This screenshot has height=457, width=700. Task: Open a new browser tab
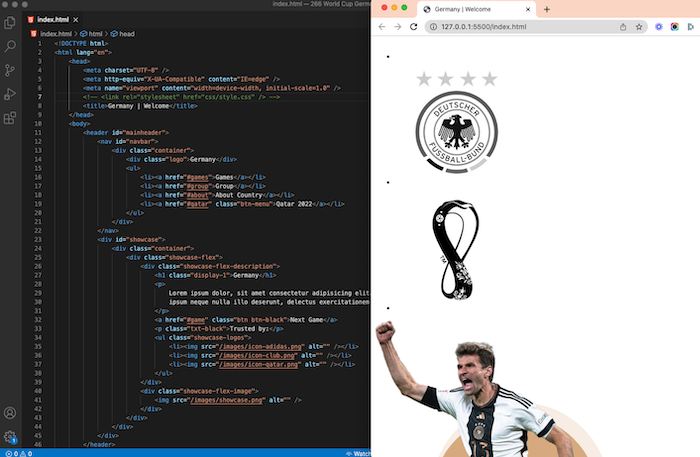click(547, 9)
